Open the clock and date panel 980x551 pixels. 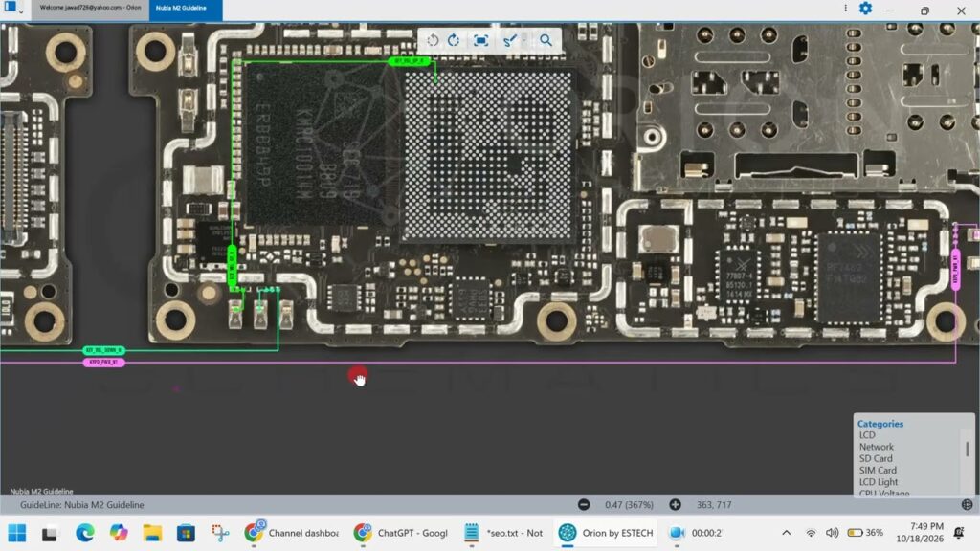tap(920, 532)
